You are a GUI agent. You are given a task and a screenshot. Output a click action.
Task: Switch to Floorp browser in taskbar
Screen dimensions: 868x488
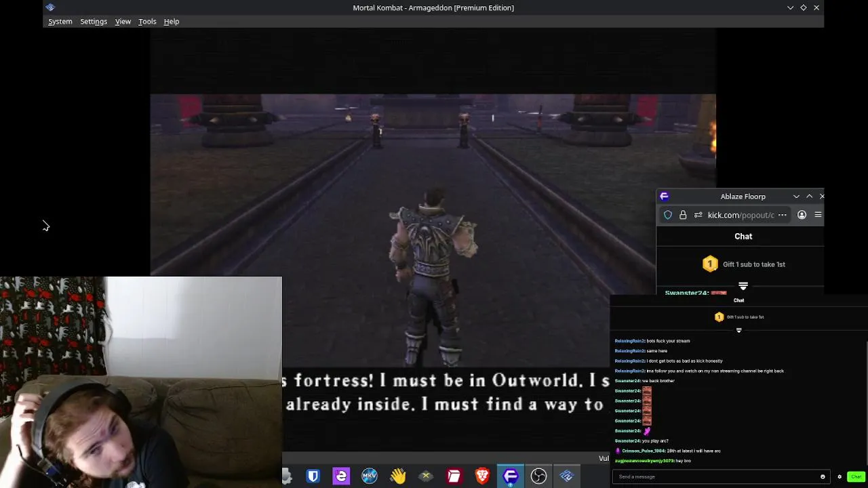pyautogui.click(x=511, y=476)
